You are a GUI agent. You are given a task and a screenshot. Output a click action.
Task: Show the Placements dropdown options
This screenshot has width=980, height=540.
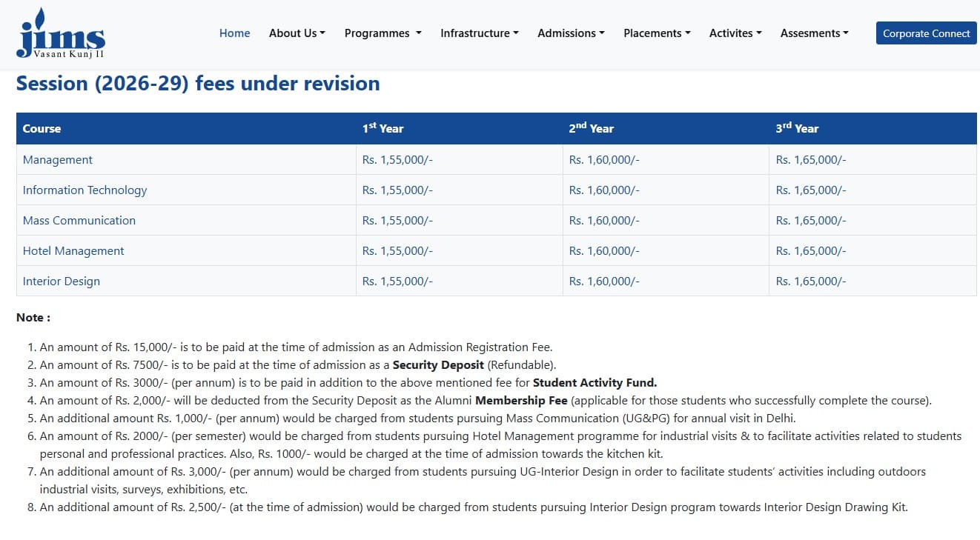(x=657, y=33)
